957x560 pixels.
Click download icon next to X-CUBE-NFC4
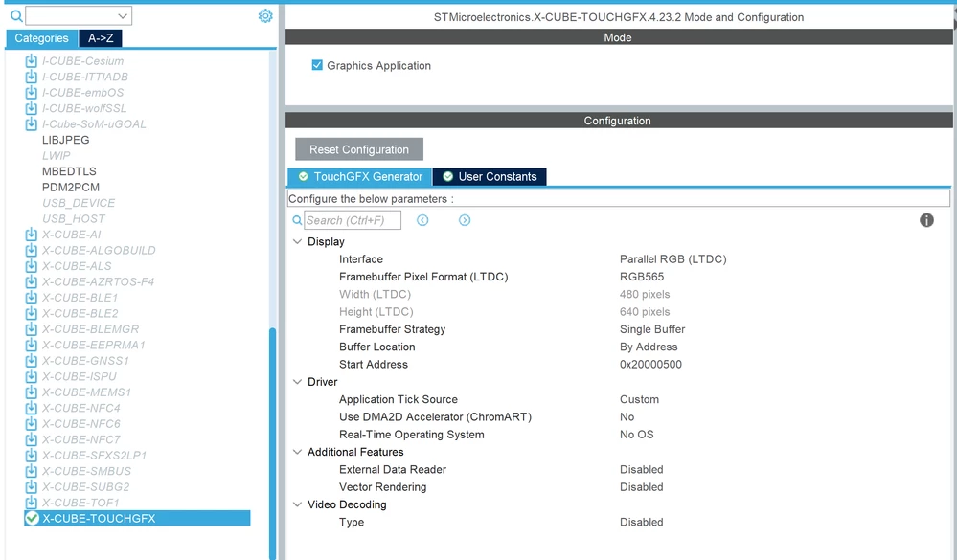pos(31,408)
